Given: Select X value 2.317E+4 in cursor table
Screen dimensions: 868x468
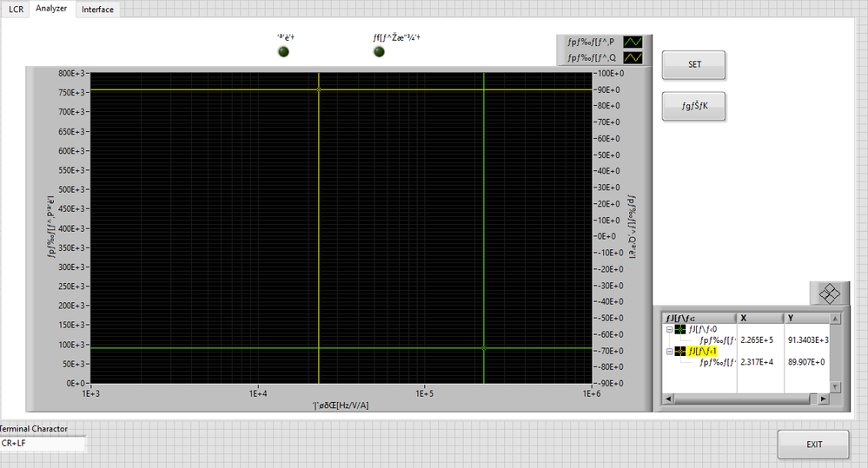Looking at the screenshot, I should tap(757, 362).
